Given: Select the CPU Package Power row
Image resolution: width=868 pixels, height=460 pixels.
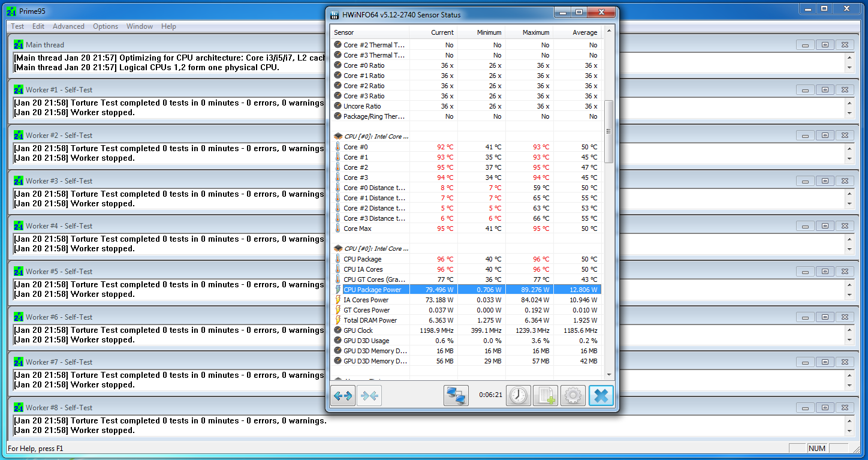Looking at the screenshot, I should [372, 290].
